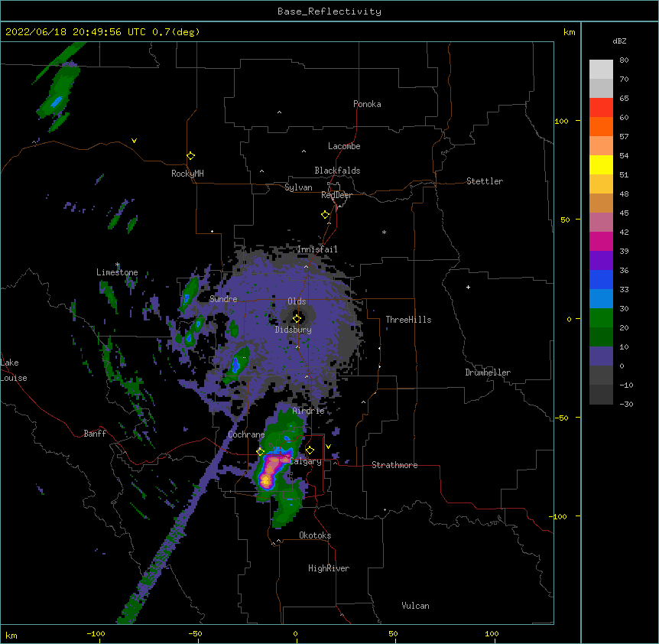
Task: Select the red 65 dBZ color swatch
Action: [x=601, y=107]
